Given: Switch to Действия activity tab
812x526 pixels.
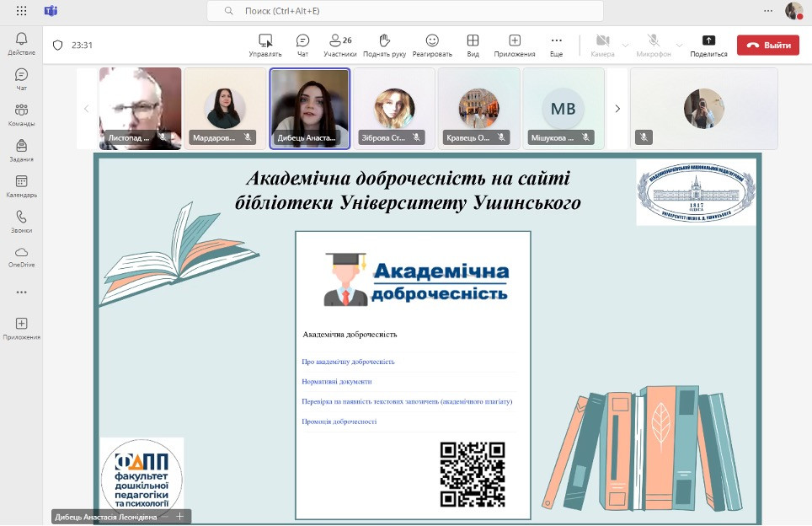Looking at the screenshot, I should (x=21, y=43).
